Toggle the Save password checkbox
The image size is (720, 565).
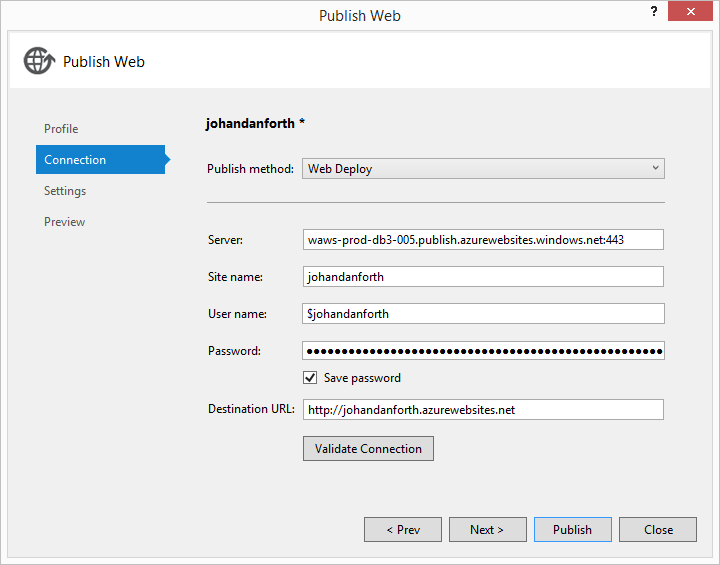click(310, 378)
